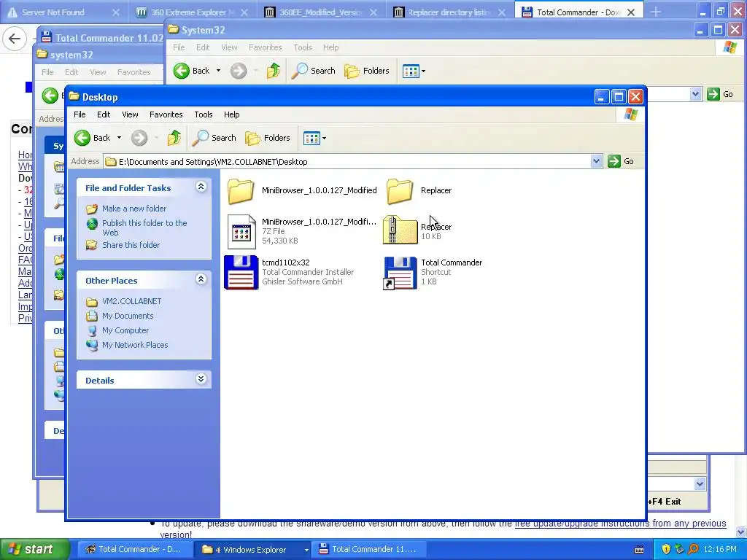Image resolution: width=747 pixels, height=560 pixels.
Task: Open Views icon in System32 window
Action: (x=411, y=71)
